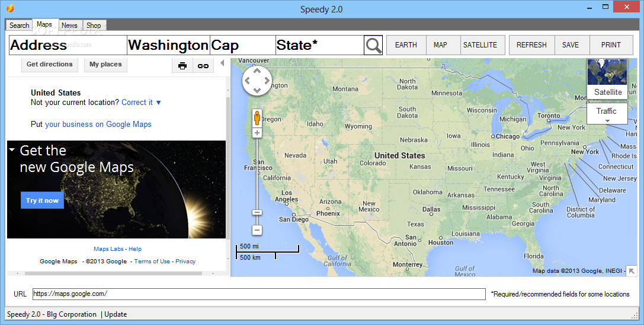Click the zoom in plus button on map
644x325 pixels.
pos(257,133)
